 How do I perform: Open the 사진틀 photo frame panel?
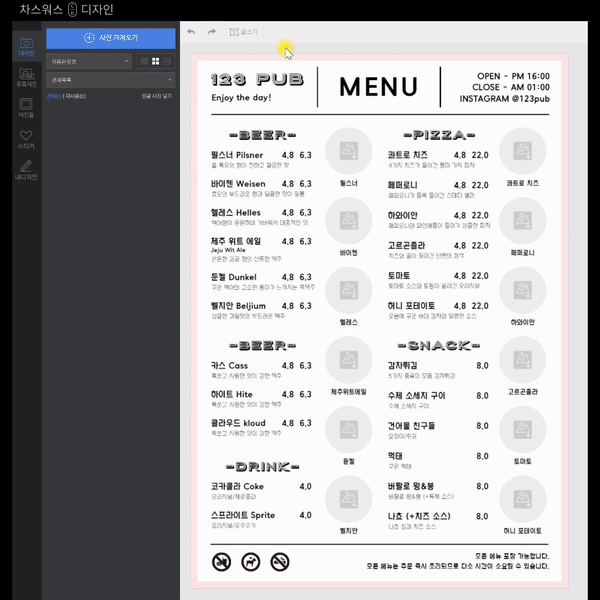click(26, 108)
